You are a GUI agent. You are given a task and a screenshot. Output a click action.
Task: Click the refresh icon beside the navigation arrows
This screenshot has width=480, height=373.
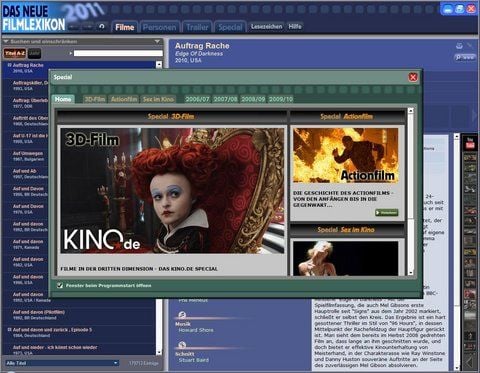point(102,26)
